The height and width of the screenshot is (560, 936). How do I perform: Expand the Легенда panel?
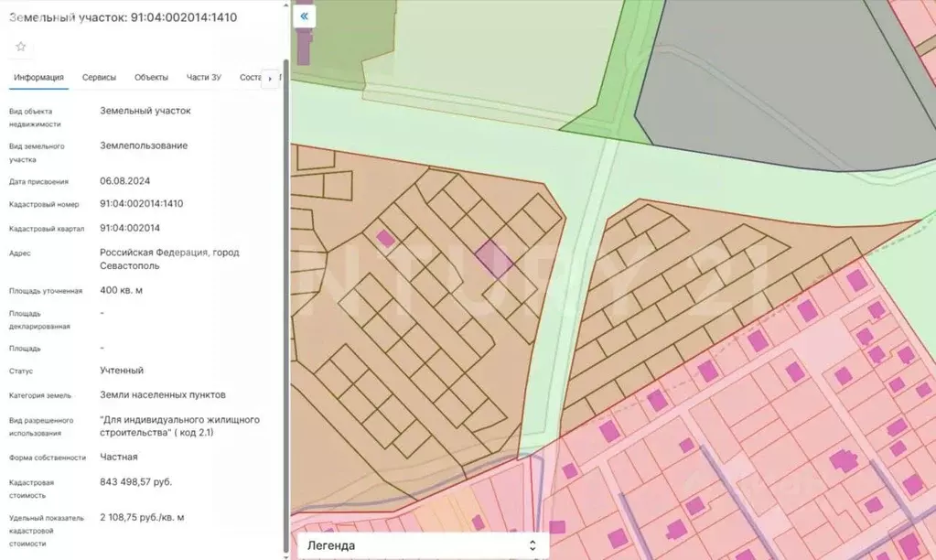click(421, 546)
